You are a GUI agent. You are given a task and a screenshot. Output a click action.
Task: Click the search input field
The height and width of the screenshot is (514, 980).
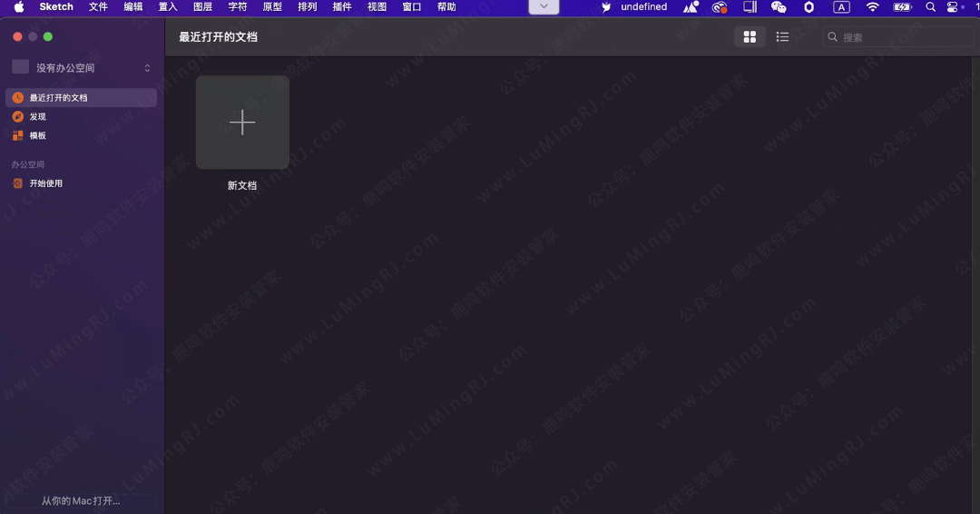click(x=903, y=37)
